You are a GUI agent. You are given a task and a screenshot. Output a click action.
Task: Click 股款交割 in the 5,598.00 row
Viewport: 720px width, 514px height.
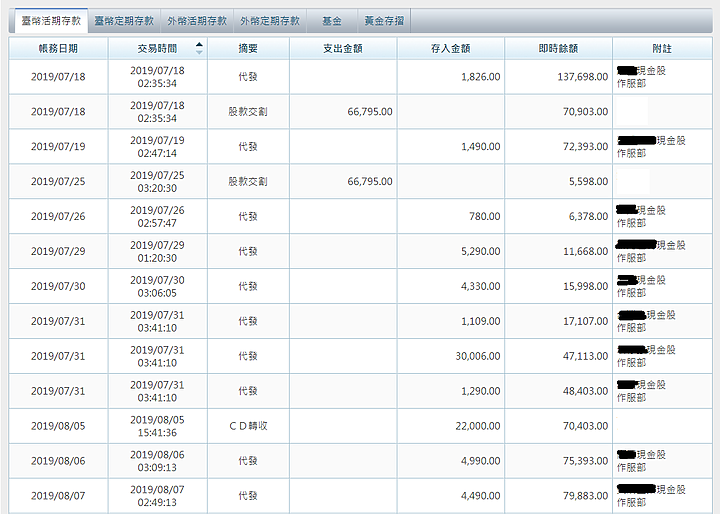tap(248, 181)
